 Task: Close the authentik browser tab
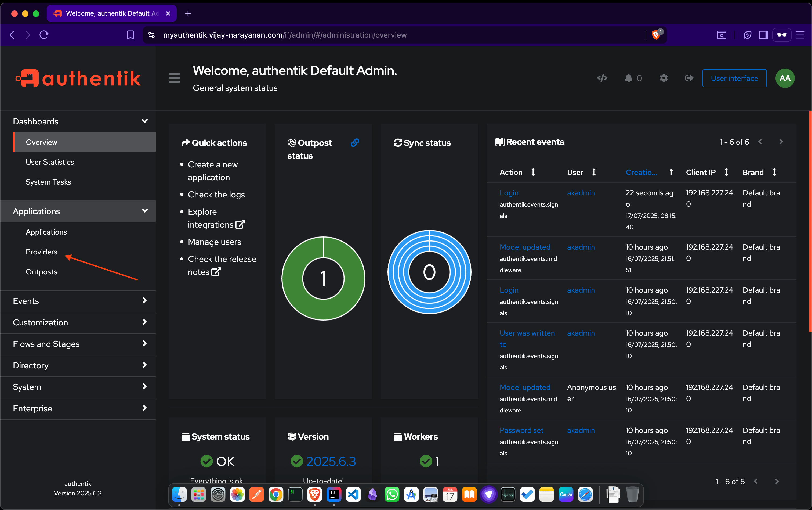168,13
